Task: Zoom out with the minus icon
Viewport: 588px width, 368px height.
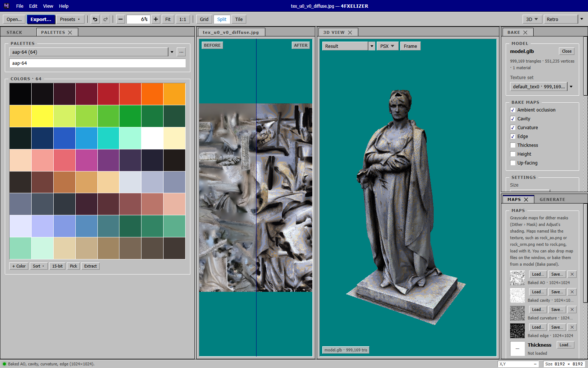Action: coord(121,19)
